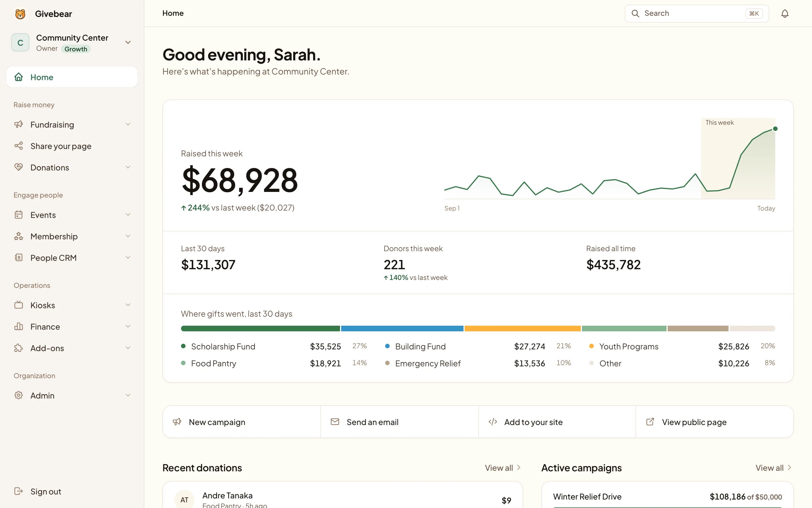Expand the People CRM chevron
812x508 pixels.
point(128,257)
